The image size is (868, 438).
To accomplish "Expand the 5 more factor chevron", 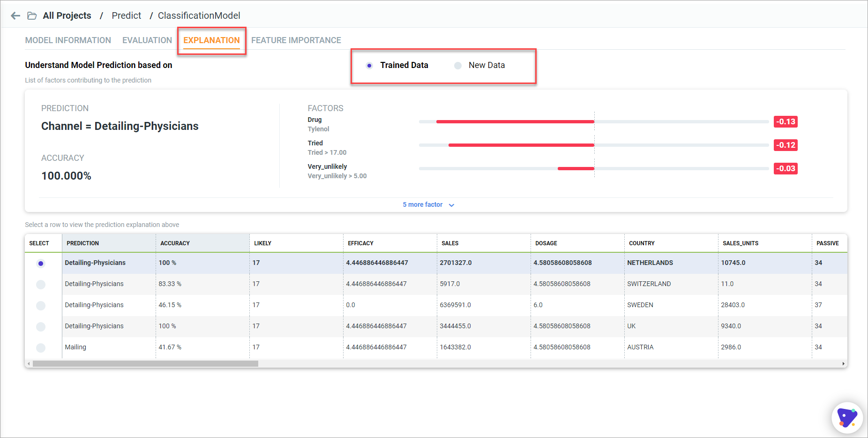I will point(451,205).
